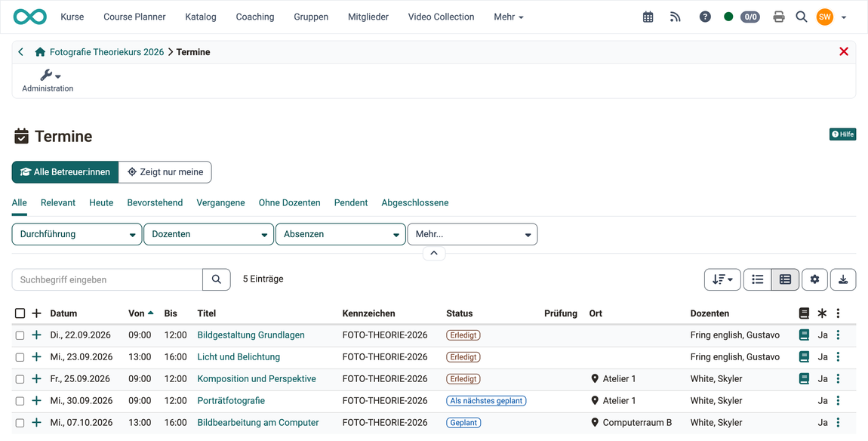Open the Durchführung filter dropdown
Viewport: 868px width, 441px height.
77,234
